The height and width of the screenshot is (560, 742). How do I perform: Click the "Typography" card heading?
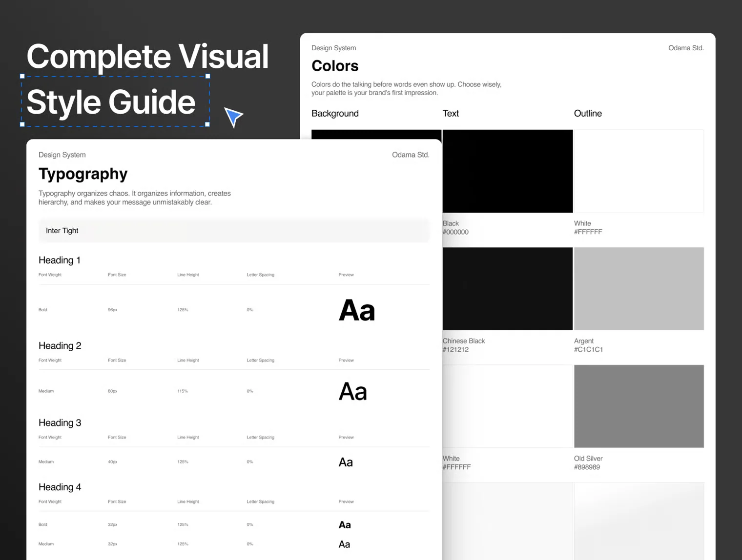pyautogui.click(x=83, y=174)
